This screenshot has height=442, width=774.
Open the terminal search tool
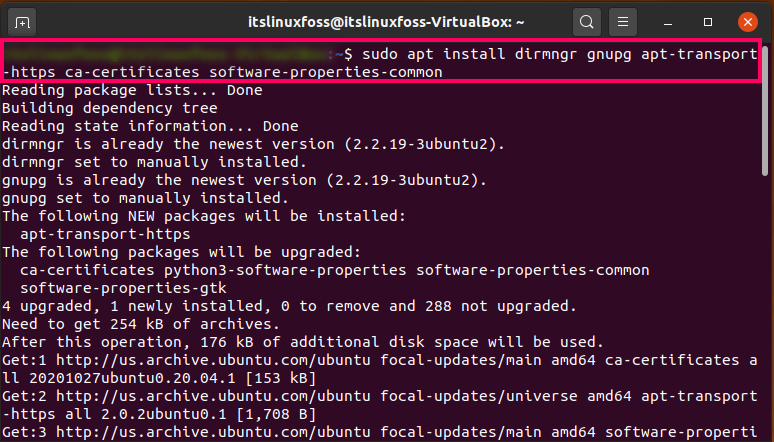pyautogui.click(x=586, y=22)
